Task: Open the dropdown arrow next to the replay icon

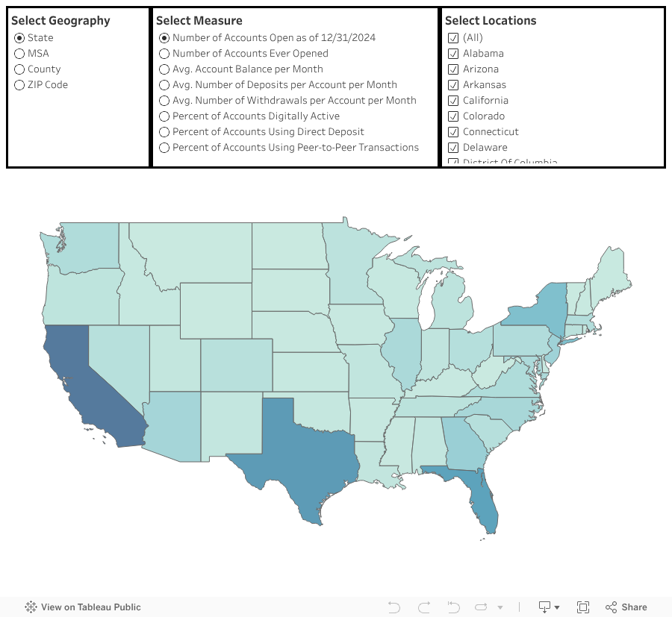Action: click(498, 607)
